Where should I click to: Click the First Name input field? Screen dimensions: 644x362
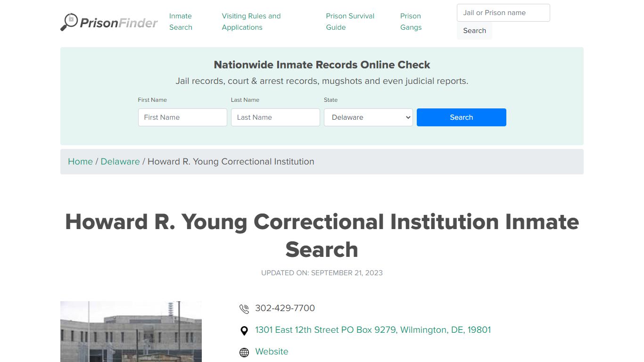pyautogui.click(x=182, y=117)
